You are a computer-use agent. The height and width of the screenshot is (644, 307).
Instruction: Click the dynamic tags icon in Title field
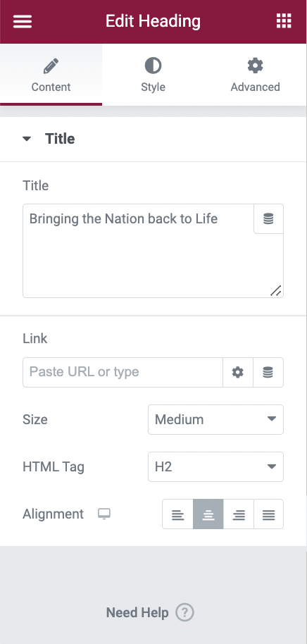click(x=268, y=219)
